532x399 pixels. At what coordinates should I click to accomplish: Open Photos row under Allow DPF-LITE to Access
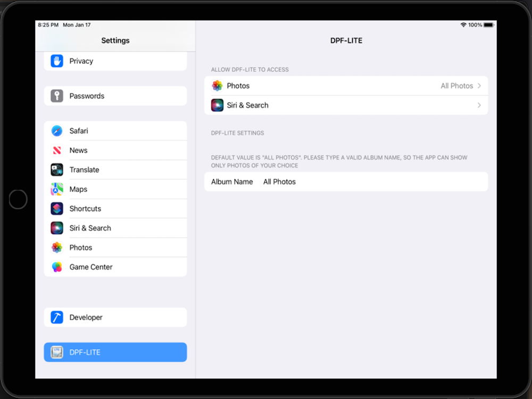pos(346,86)
